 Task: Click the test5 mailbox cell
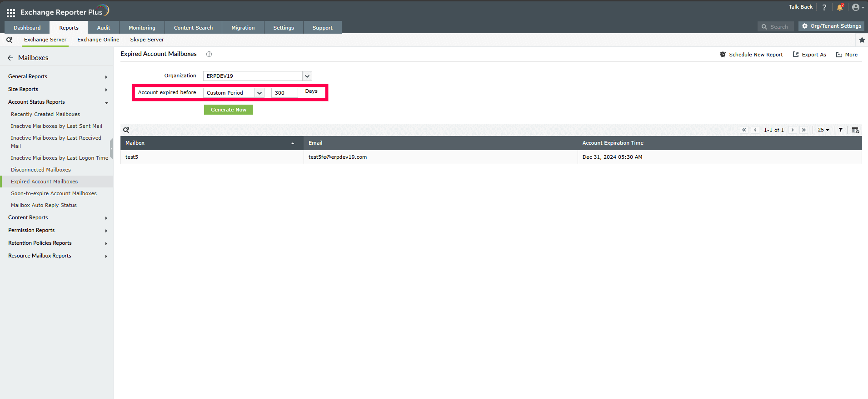[212, 157]
